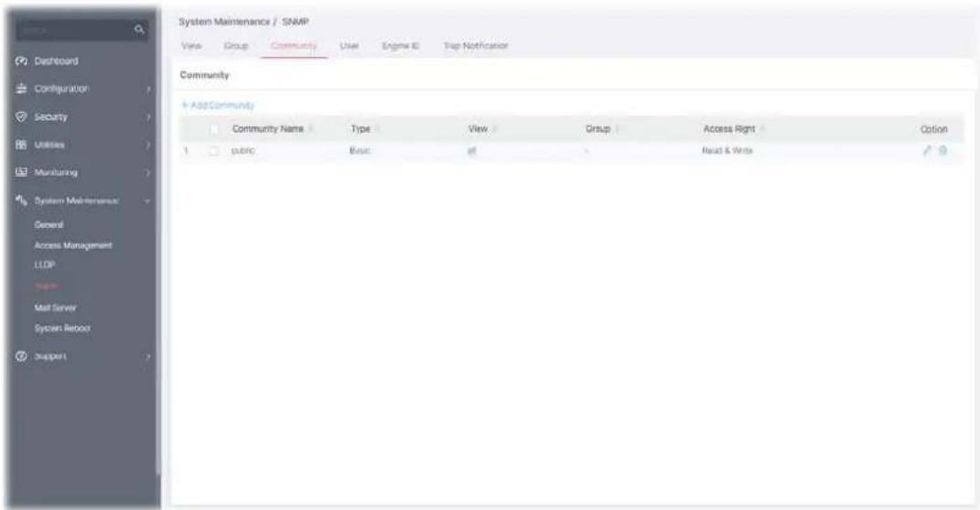Expand the Monitoring menu chevron
The width and height of the screenshot is (980, 510).
(149, 173)
